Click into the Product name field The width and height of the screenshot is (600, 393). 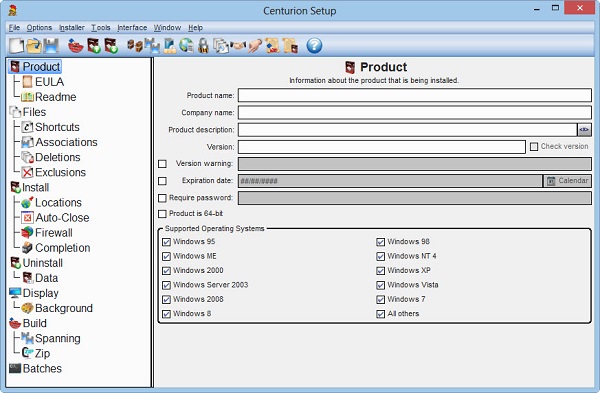coord(415,95)
